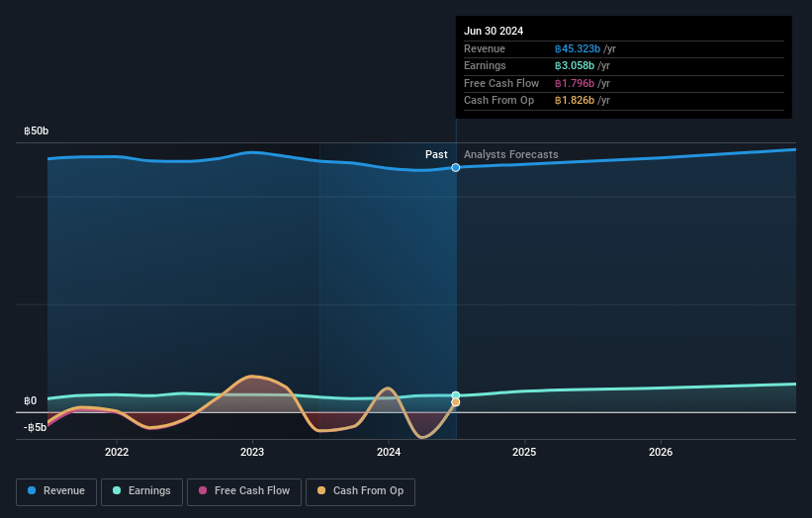Toggle the Free Cash Flow legend button
This screenshot has height=518, width=812.
(244, 491)
